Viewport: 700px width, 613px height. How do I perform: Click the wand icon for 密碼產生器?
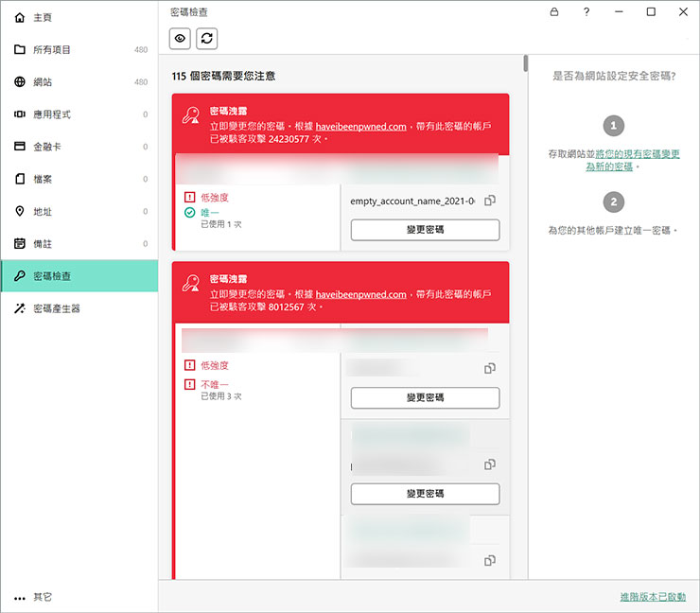point(20,308)
